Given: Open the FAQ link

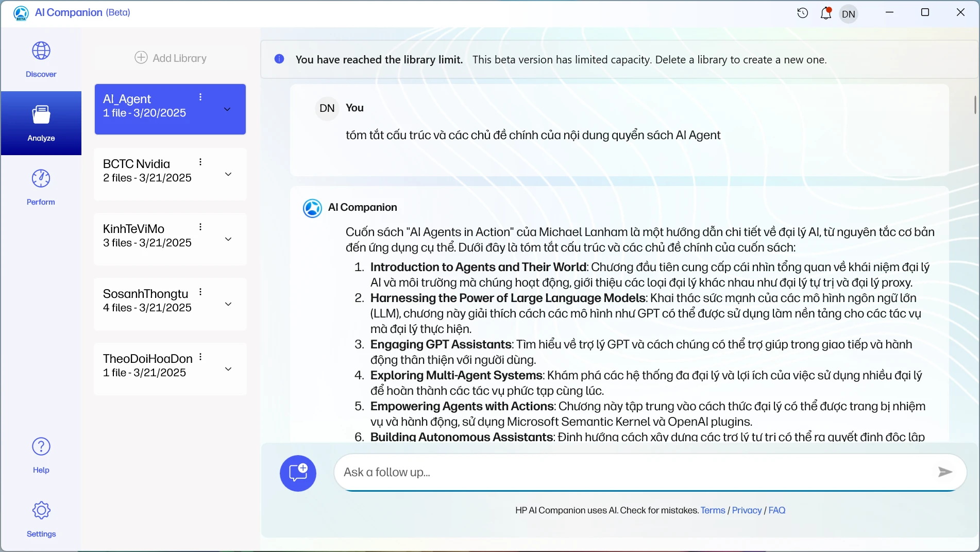Looking at the screenshot, I should tap(776, 510).
